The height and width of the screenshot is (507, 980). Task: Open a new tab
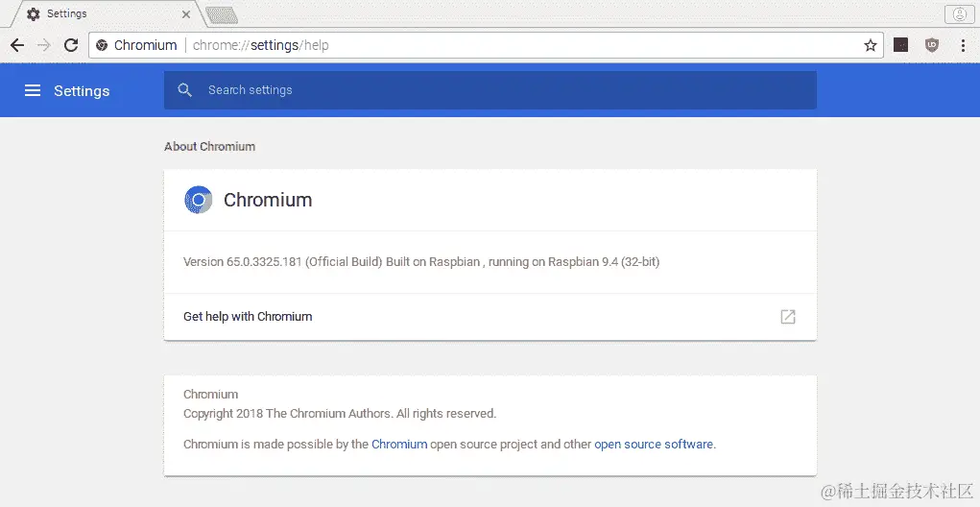point(222,14)
